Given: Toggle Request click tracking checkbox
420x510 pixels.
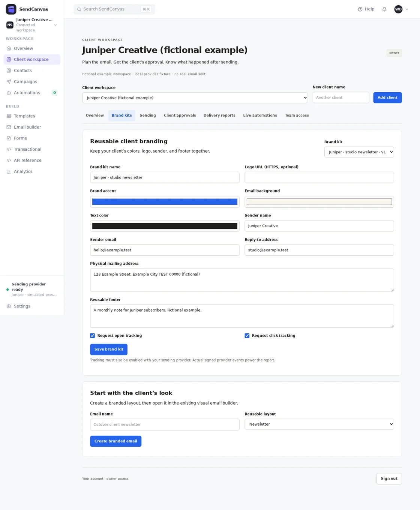Looking at the screenshot, I should click(247, 336).
